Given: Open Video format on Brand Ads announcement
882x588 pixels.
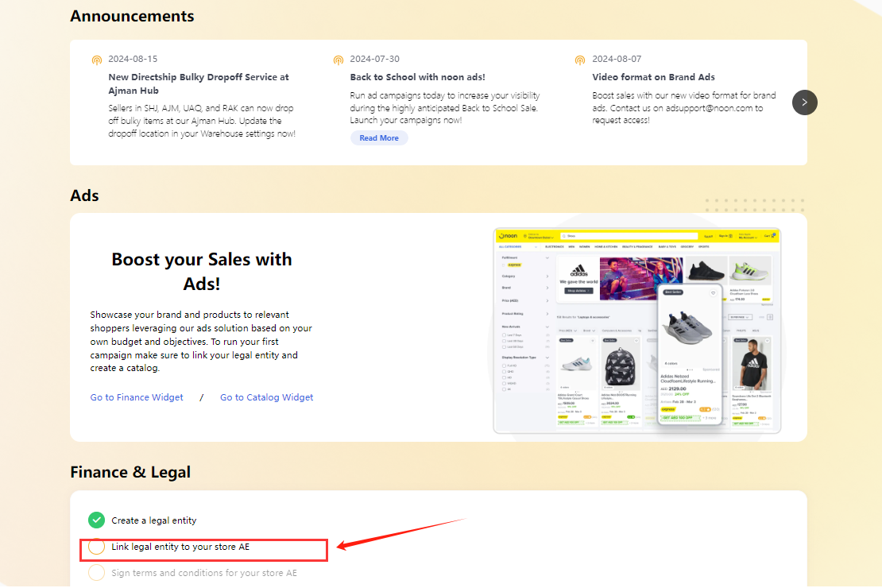Looking at the screenshot, I should tap(653, 77).
